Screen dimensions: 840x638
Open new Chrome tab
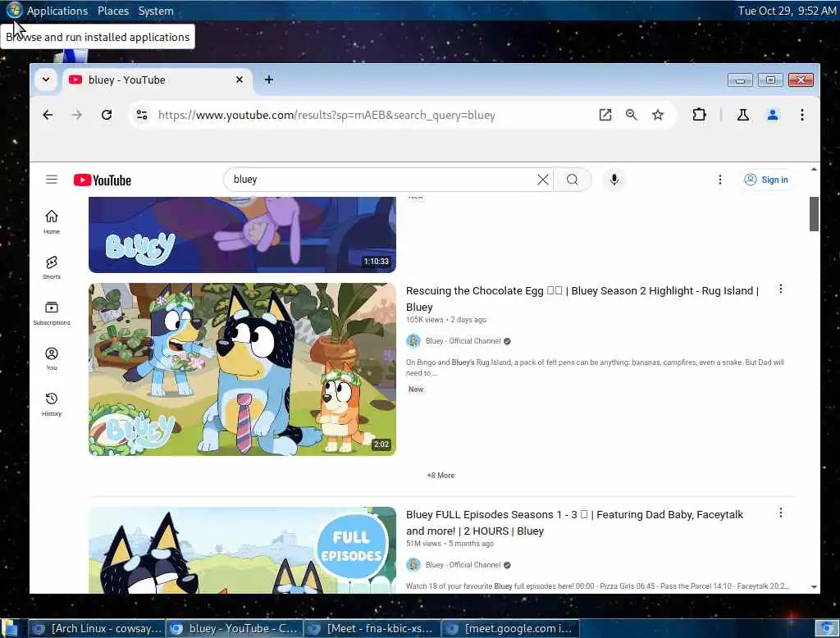[269, 80]
